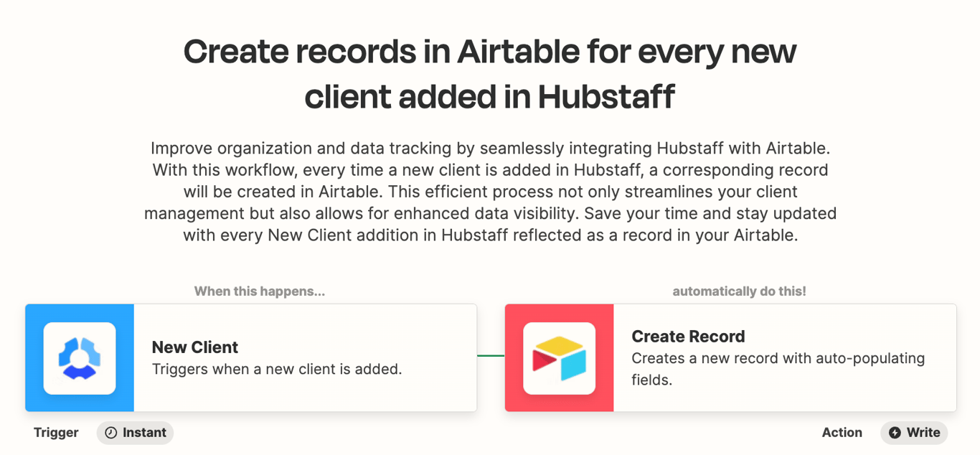Click the 'automatically do this!' label
Image resolution: width=980 pixels, height=455 pixels.
[x=740, y=291]
